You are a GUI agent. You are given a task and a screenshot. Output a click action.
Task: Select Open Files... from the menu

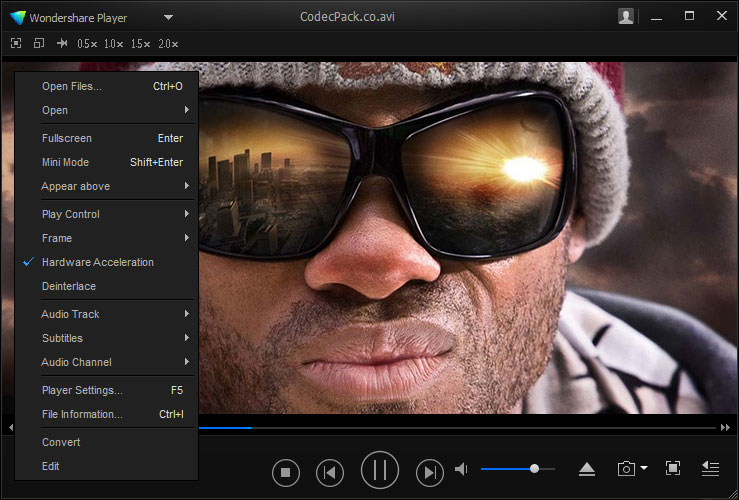72,86
